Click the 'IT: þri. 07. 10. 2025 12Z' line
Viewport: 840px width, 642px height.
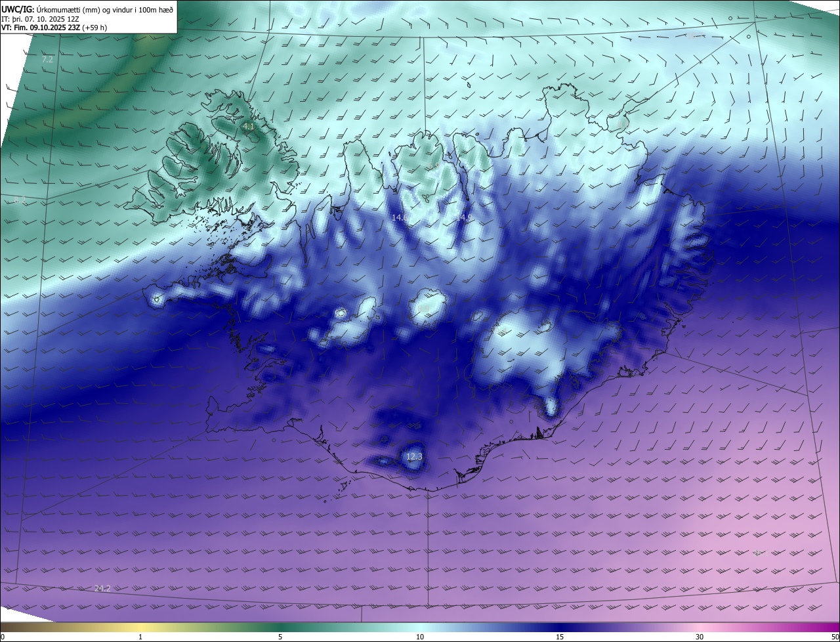click(39, 19)
